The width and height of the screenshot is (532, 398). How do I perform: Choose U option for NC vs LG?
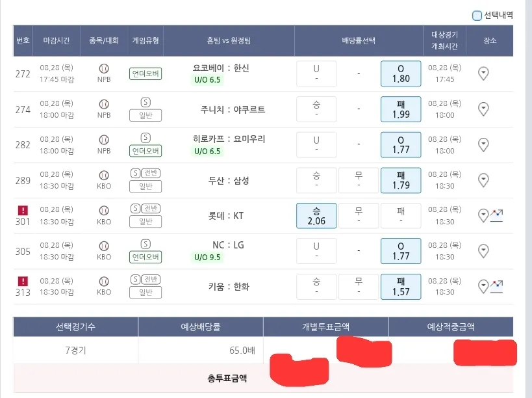click(316, 251)
